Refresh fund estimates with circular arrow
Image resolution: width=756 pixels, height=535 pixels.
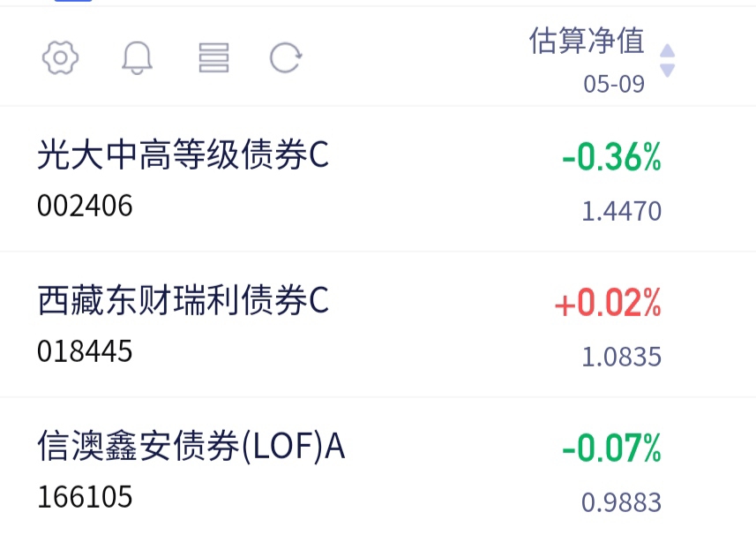pos(286,58)
